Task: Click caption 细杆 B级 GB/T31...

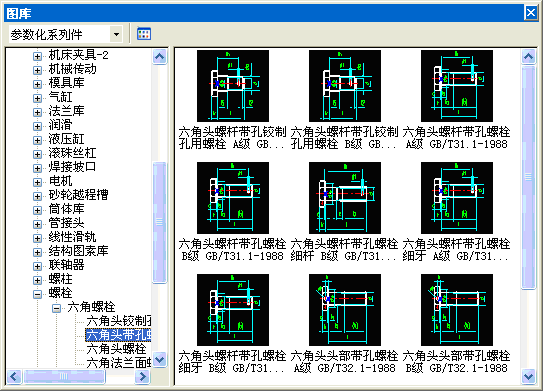Action: [344, 256]
